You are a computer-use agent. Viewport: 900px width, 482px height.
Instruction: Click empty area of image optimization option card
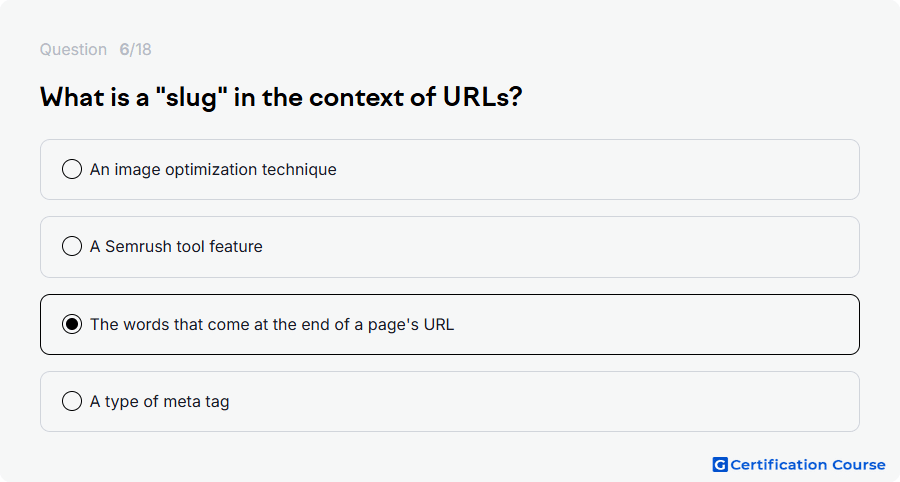click(597, 170)
